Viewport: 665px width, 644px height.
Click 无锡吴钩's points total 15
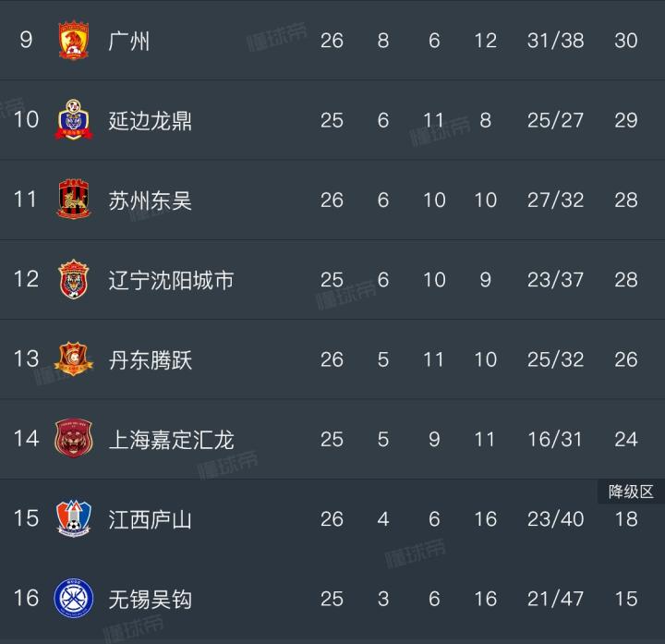tap(626, 599)
